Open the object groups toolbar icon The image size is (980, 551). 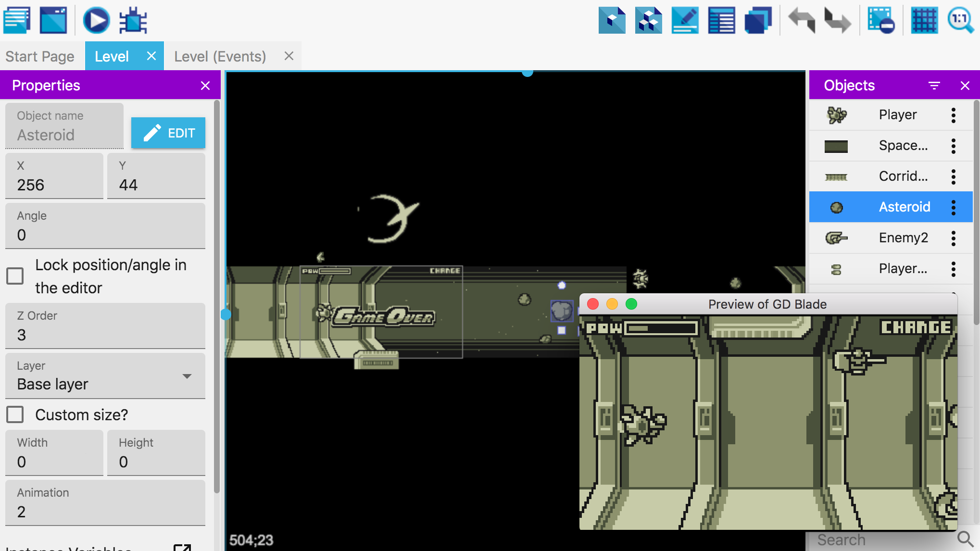click(648, 20)
